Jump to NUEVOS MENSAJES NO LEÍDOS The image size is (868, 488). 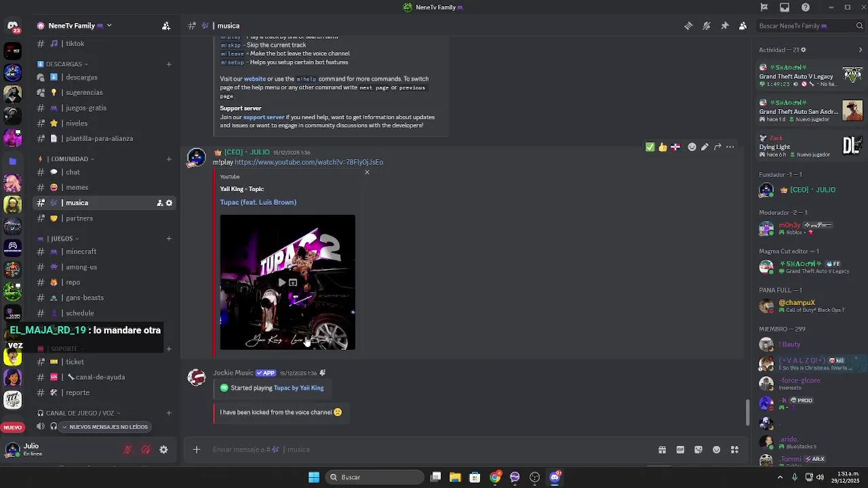(x=104, y=427)
